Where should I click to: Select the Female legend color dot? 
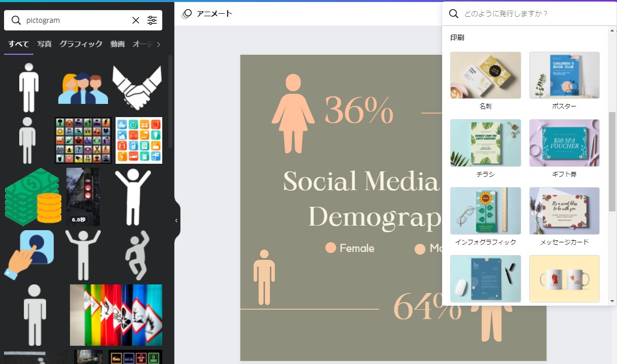[331, 248]
